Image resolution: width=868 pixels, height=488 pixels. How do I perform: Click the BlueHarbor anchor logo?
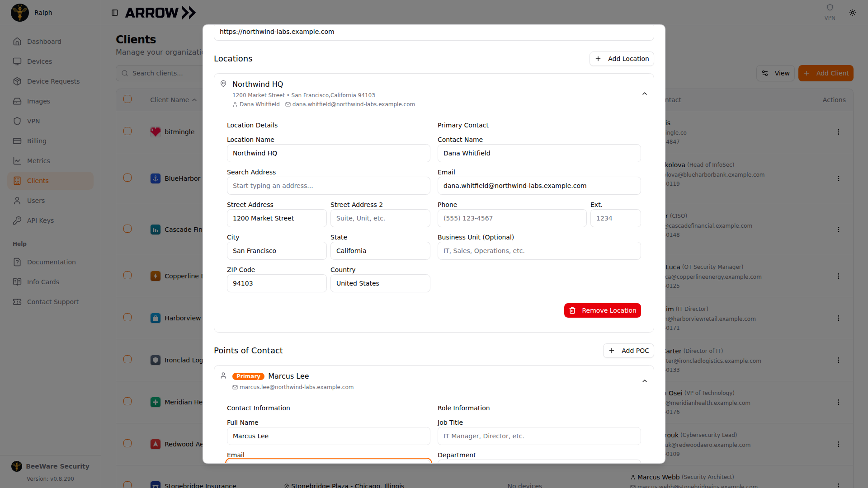[156, 178]
